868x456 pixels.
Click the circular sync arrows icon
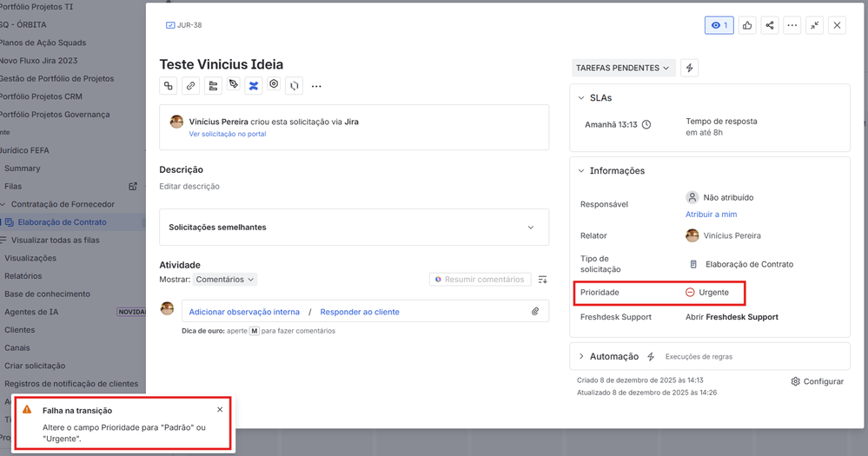294,86
